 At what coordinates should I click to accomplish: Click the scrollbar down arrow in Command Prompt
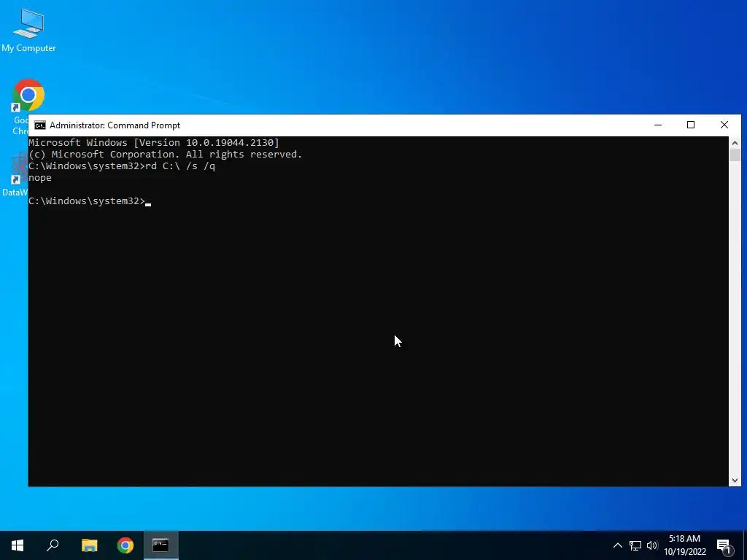coord(735,481)
